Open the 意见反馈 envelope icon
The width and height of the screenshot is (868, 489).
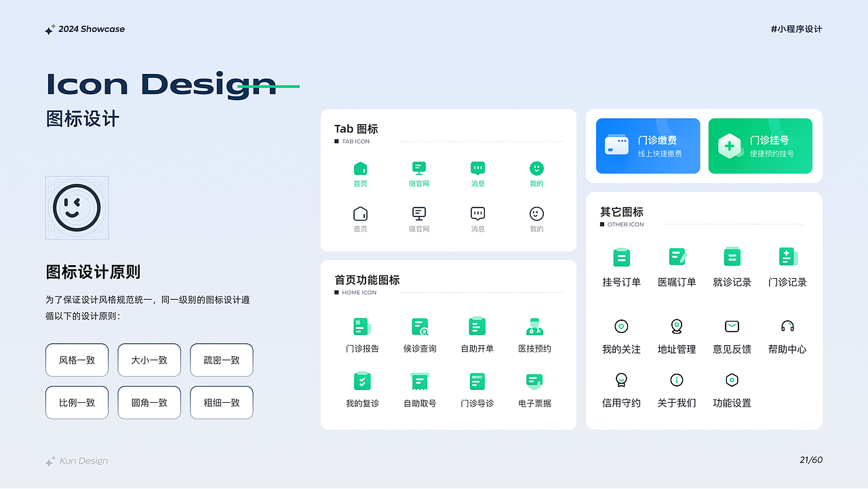tap(732, 326)
